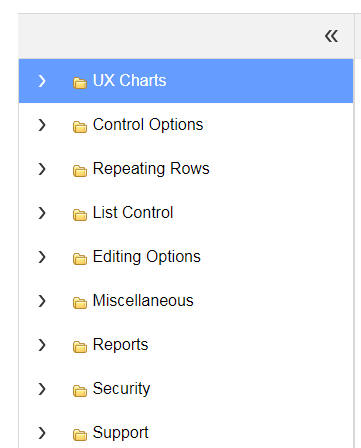Expand the Control Options chevron

42,125
